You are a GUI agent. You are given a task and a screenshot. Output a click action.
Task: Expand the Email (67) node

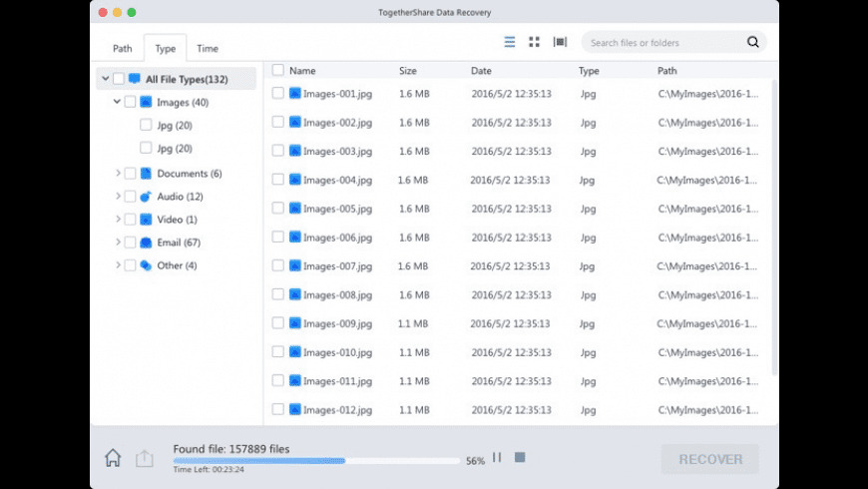click(118, 243)
